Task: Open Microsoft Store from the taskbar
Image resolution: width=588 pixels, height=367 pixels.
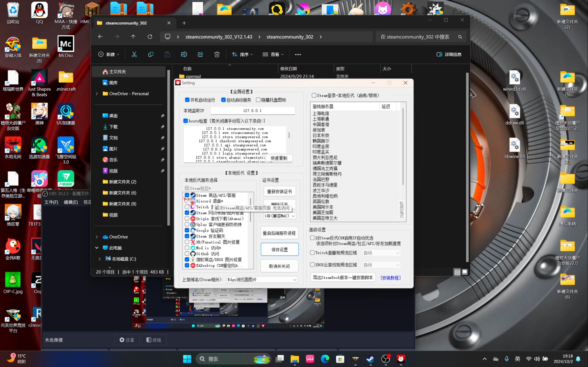Action: [x=340, y=359]
